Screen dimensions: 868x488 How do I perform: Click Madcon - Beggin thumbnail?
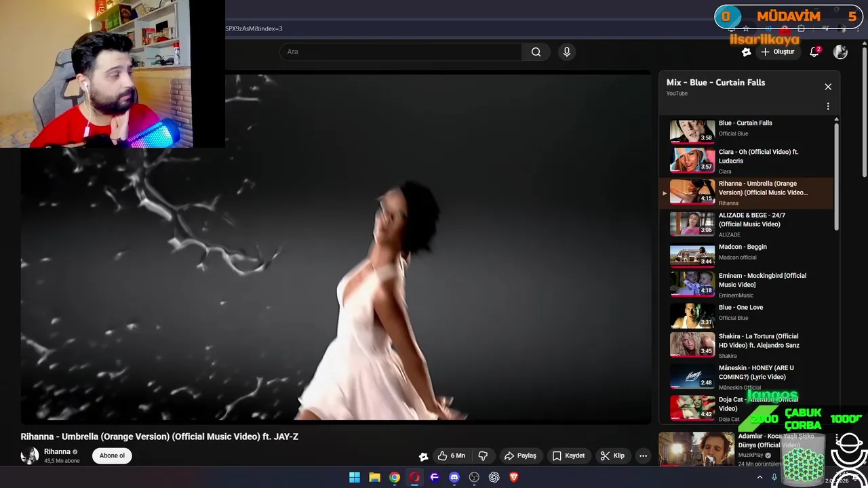[692, 255]
